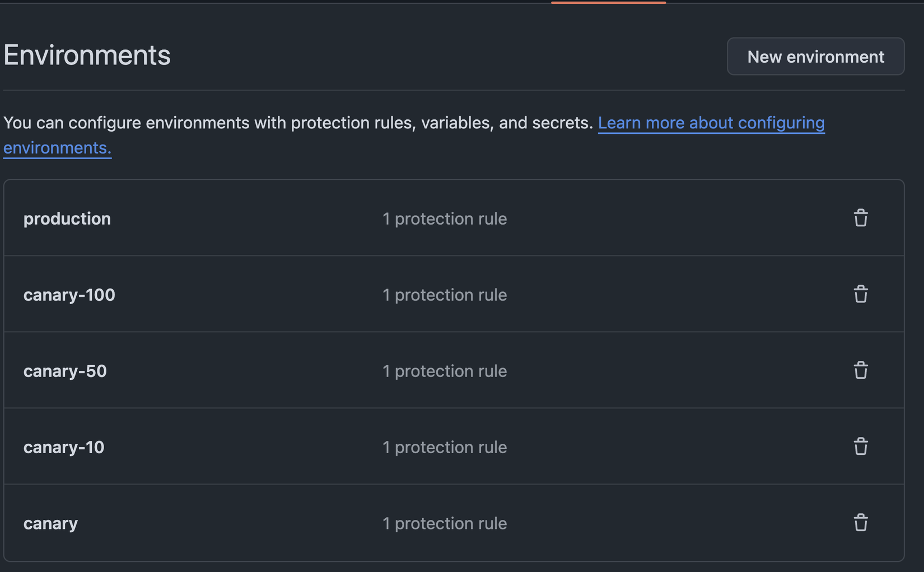Click the protection rule label on canary row

(445, 523)
